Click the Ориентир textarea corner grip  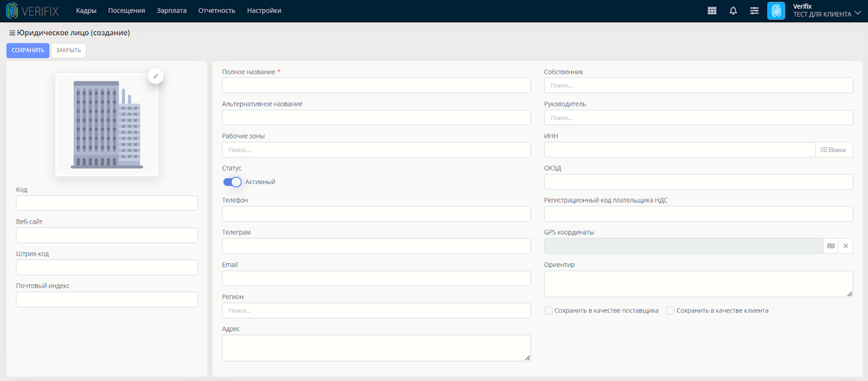click(x=850, y=294)
